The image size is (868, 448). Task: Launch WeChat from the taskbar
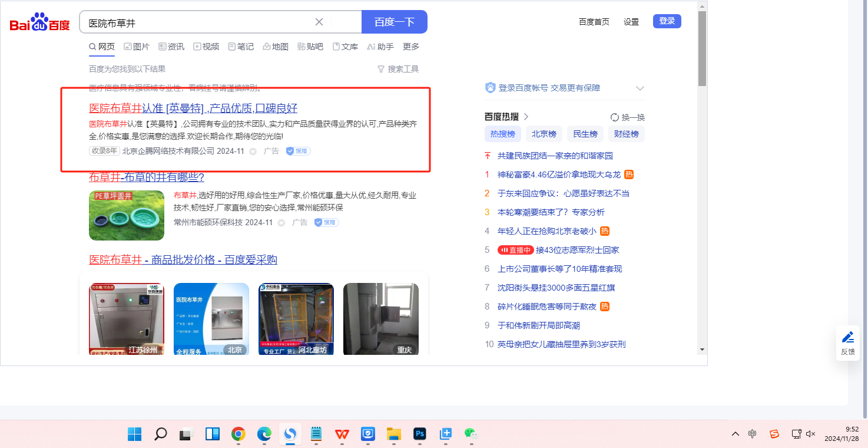(x=471, y=434)
